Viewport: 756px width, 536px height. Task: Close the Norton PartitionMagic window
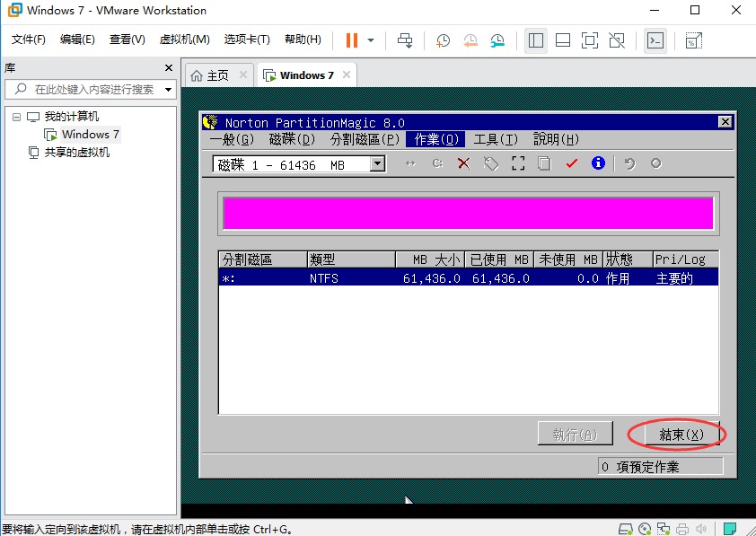point(725,121)
